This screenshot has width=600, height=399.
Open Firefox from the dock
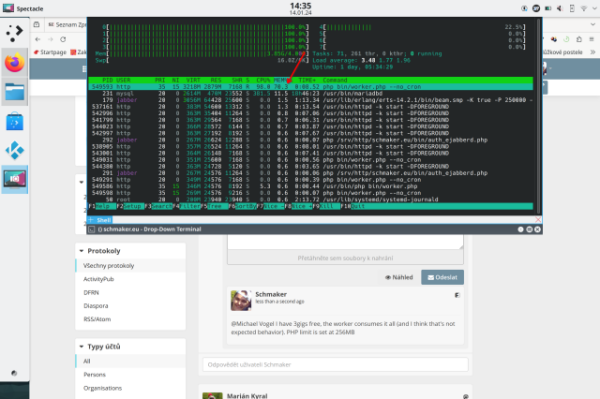pos(15,63)
